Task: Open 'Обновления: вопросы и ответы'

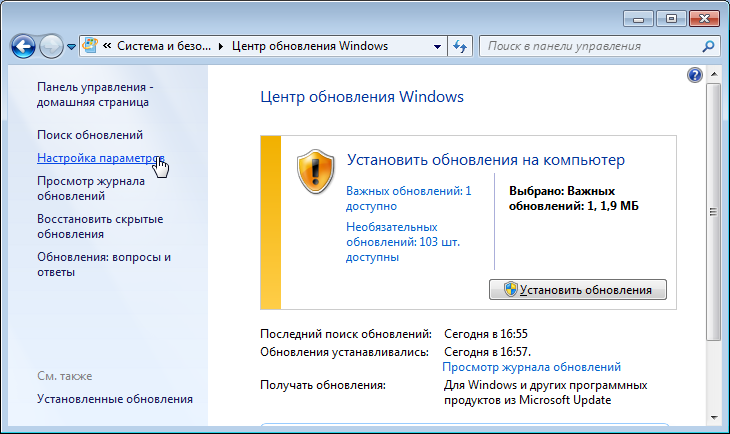Action: (x=104, y=264)
